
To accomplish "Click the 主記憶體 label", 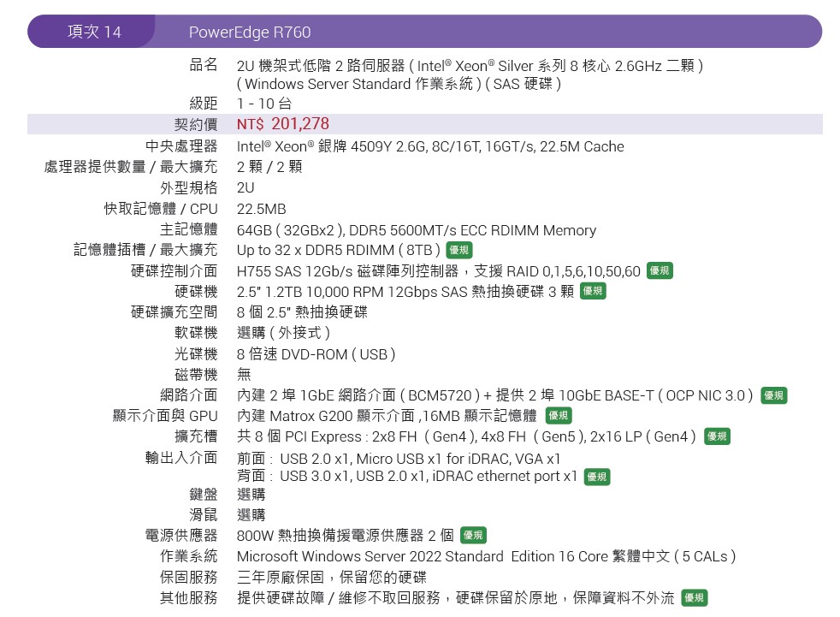I will tap(188, 229).
